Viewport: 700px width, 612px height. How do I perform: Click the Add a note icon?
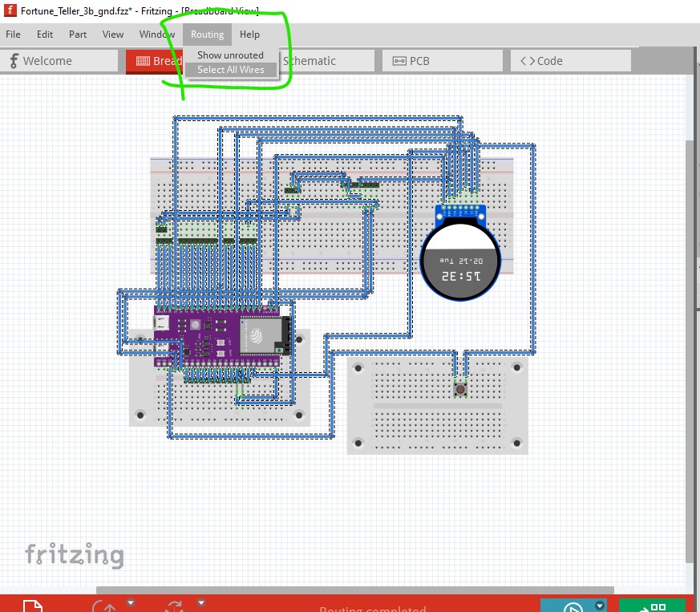pos(31,606)
